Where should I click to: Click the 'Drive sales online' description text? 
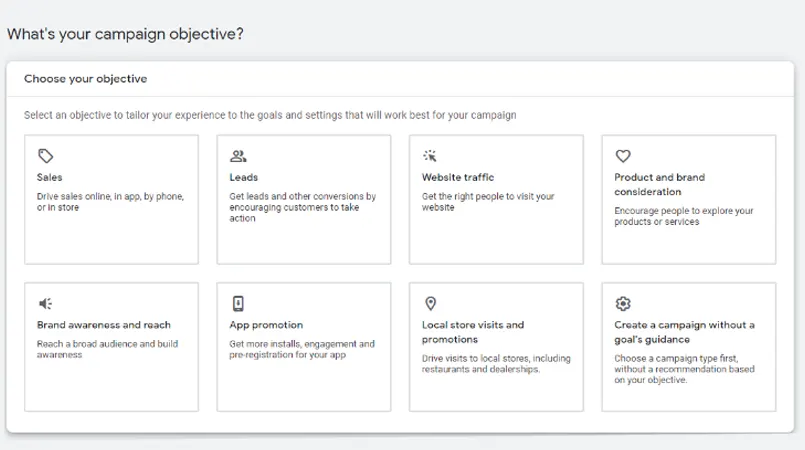click(x=109, y=202)
